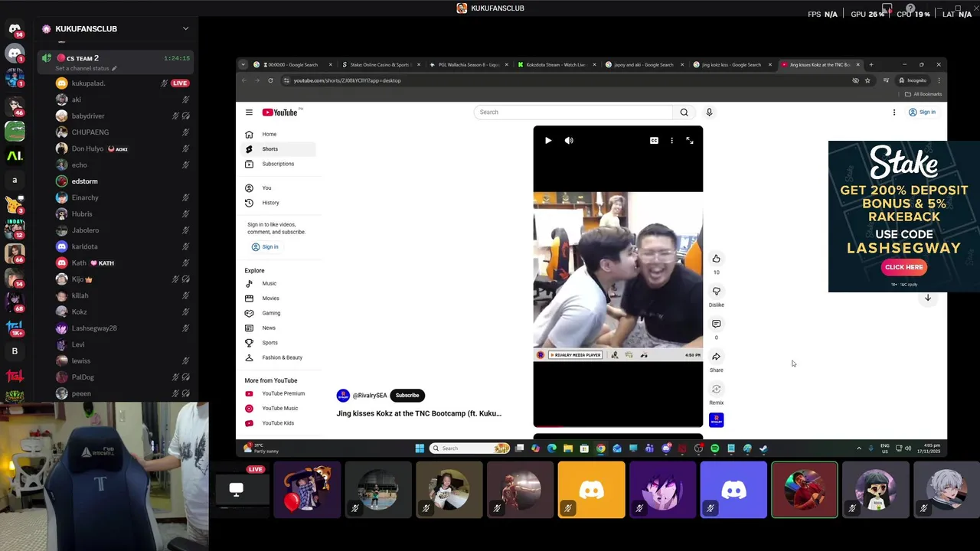Open Shorts player more options menu
The width and height of the screenshot is (980, 551).
(x=671, y=141)
